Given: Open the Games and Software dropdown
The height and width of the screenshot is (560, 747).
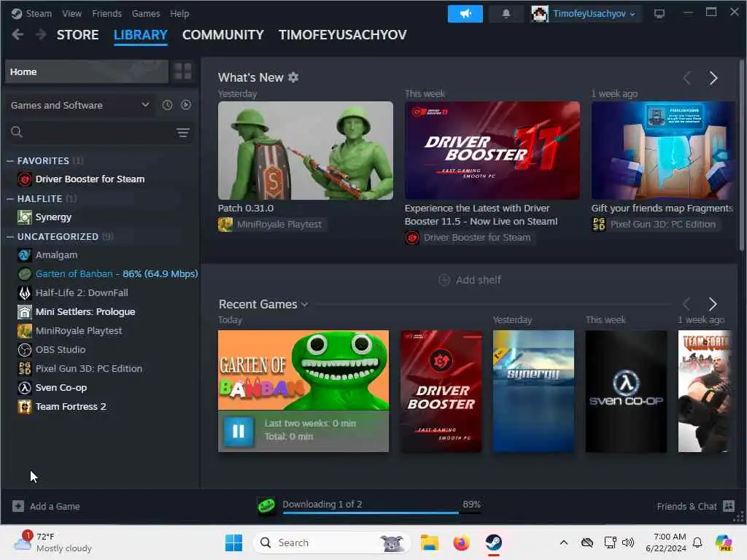Looking at the screenshot, I should tap(80, 105).
